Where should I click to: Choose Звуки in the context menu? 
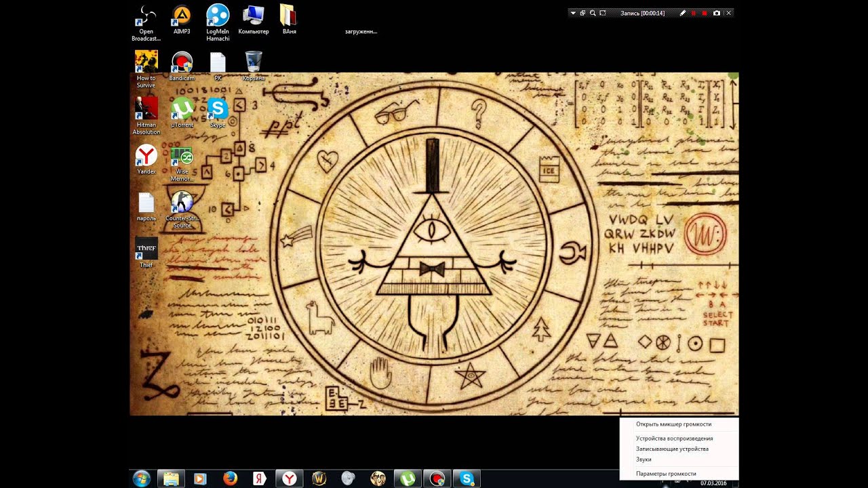[679, 460]
